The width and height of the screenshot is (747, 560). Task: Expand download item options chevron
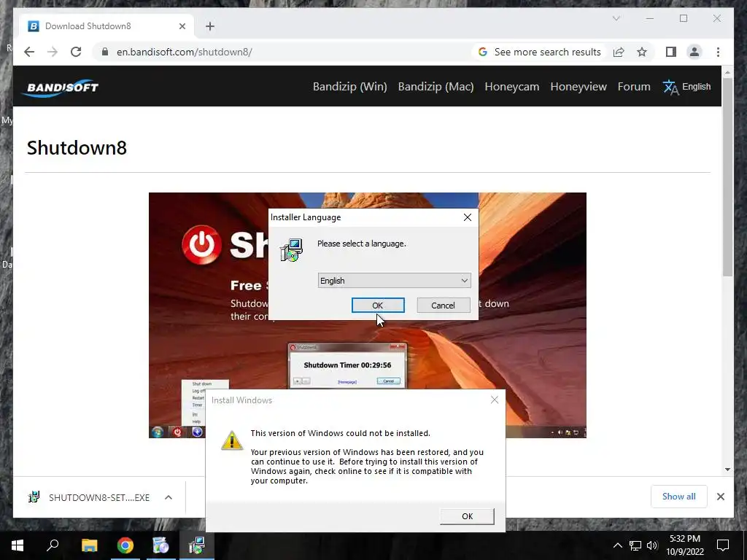coord(169,497)
